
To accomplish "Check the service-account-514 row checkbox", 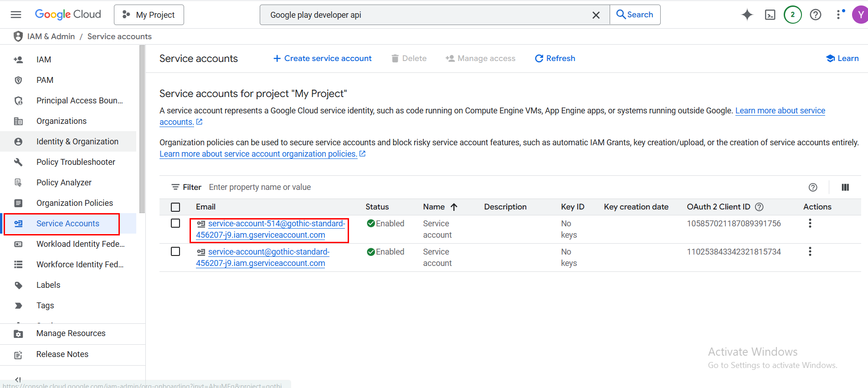I will tap(175, 223).
